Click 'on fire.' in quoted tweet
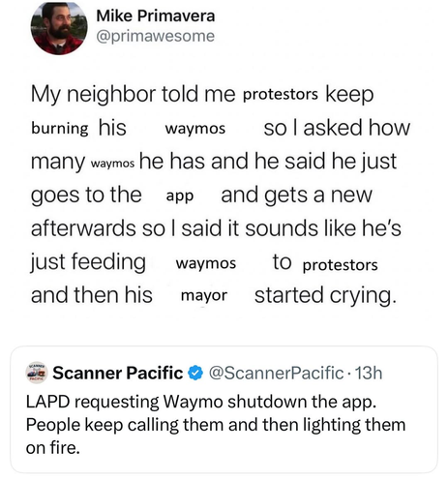This screenshot has width=448, height=481. pos(52,448)
